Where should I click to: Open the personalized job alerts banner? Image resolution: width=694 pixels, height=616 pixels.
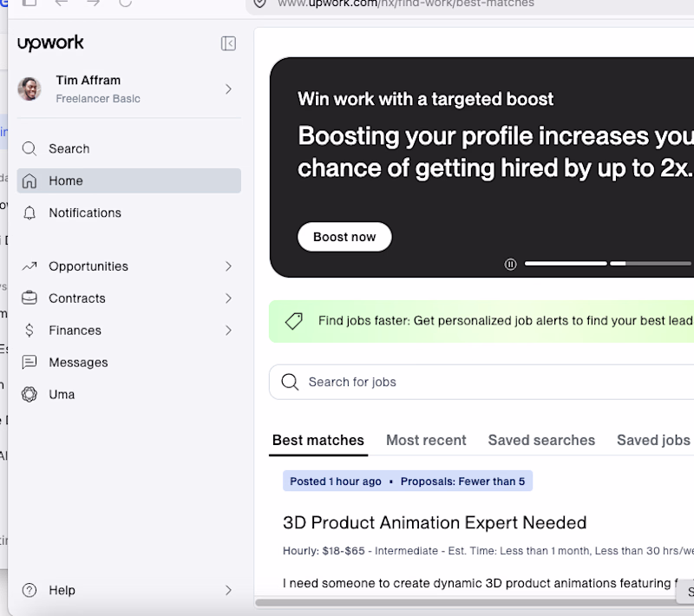(x=481, y=321)
